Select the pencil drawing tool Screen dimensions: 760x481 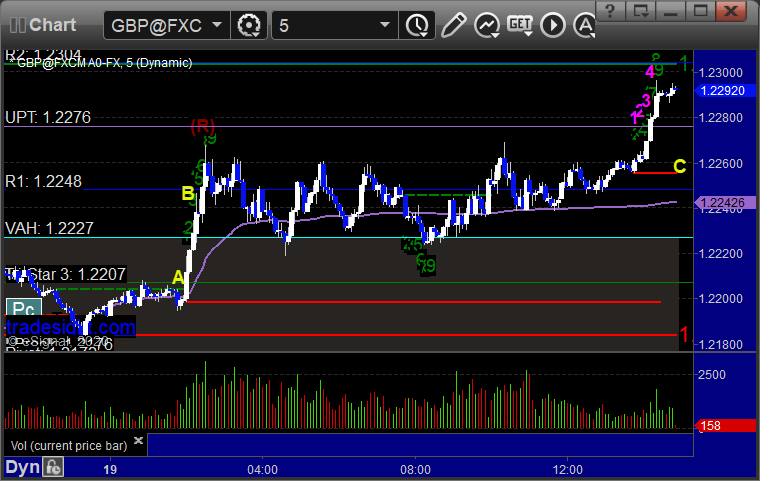coord(453,25)
